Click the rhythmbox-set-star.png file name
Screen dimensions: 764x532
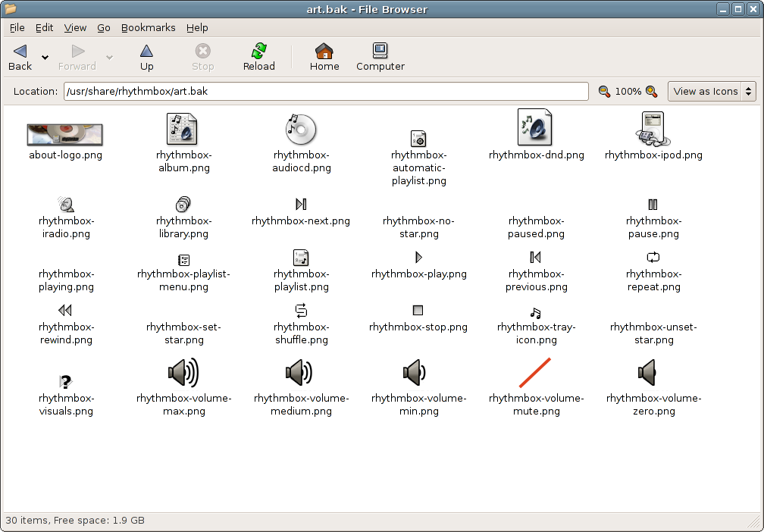coord(183,333)
